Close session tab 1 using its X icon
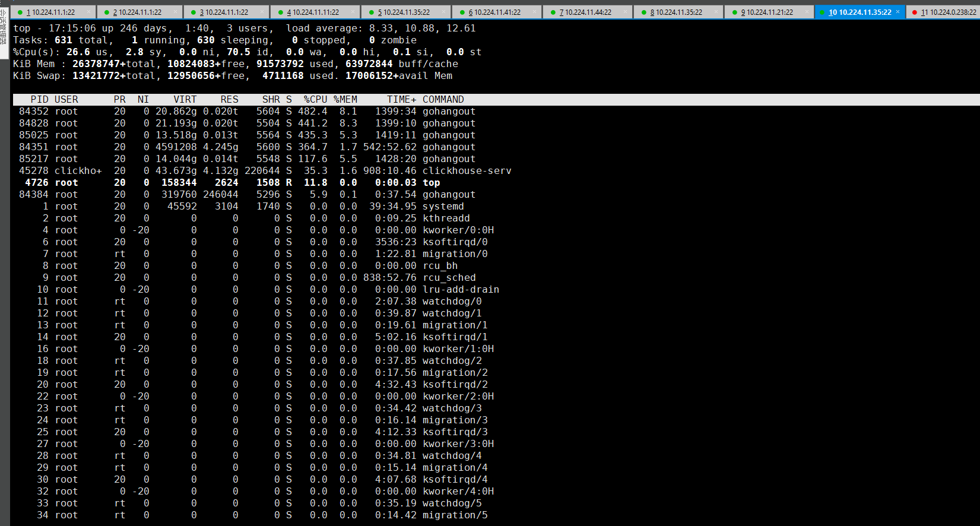The width and height of the screenshot is (980, 526). click(x=88, y=12)
